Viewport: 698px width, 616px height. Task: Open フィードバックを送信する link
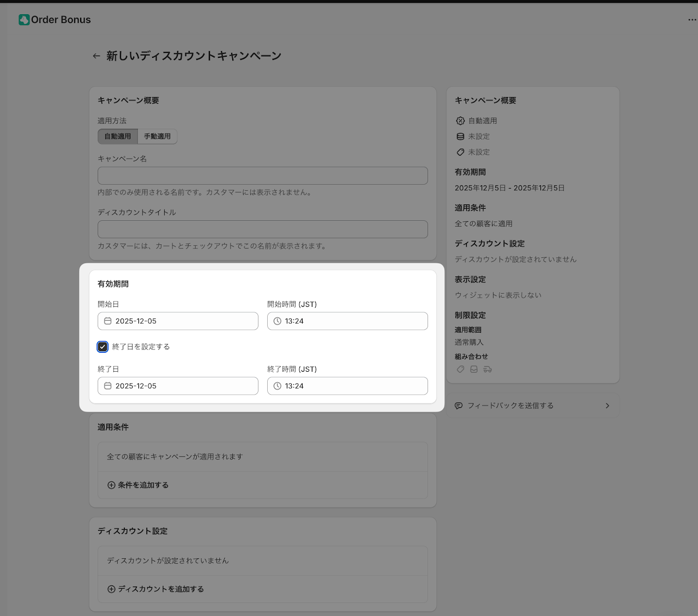pyautogui.click(x=533, y=406)
